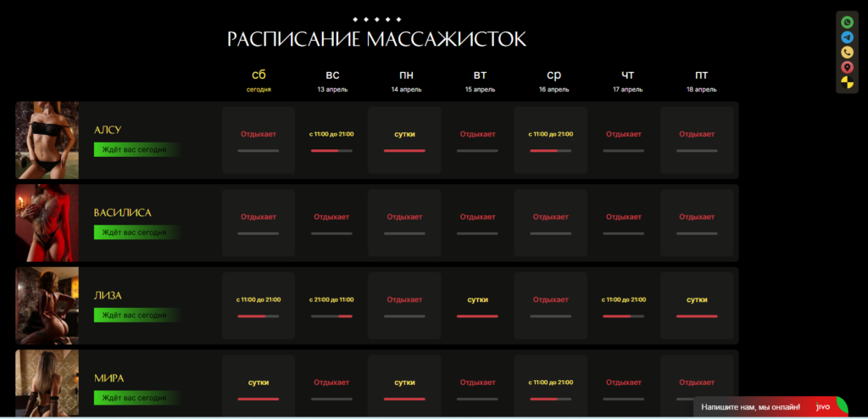Open the 'Напишите нам, мы онлайн!' chat

pos(751,407)
